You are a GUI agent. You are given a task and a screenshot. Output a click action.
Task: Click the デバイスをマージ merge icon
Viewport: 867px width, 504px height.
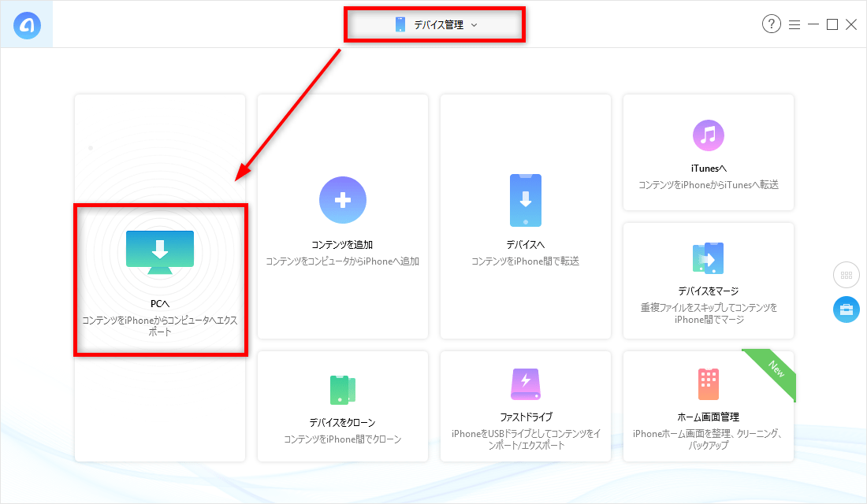coord(708,258)
